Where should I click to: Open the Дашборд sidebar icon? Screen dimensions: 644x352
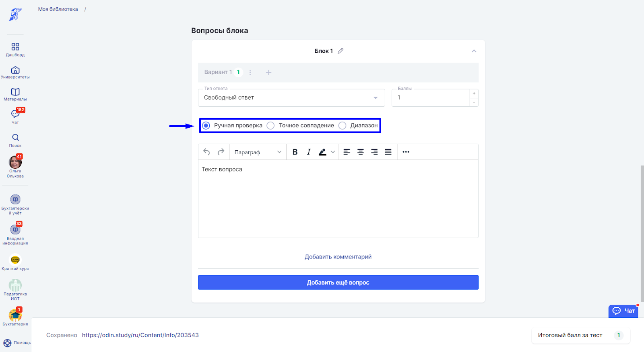15,47
